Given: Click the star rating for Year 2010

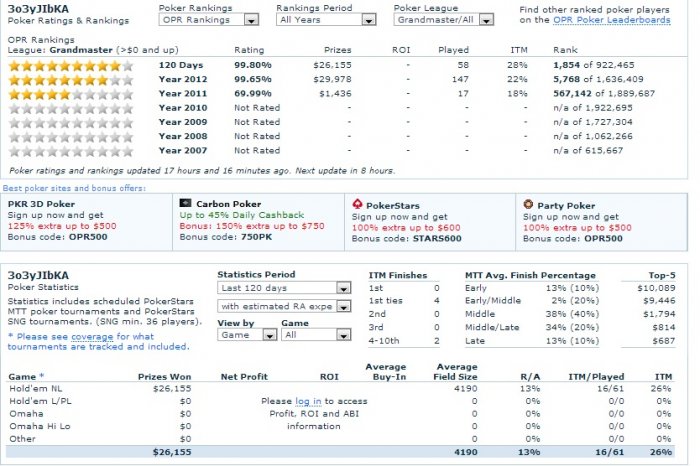Looking at the screenshot, I should click(71, 108).
